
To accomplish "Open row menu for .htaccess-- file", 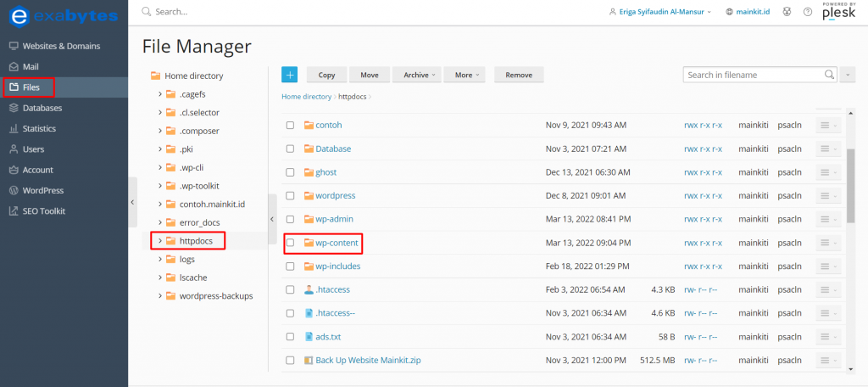I will (828, 313).
